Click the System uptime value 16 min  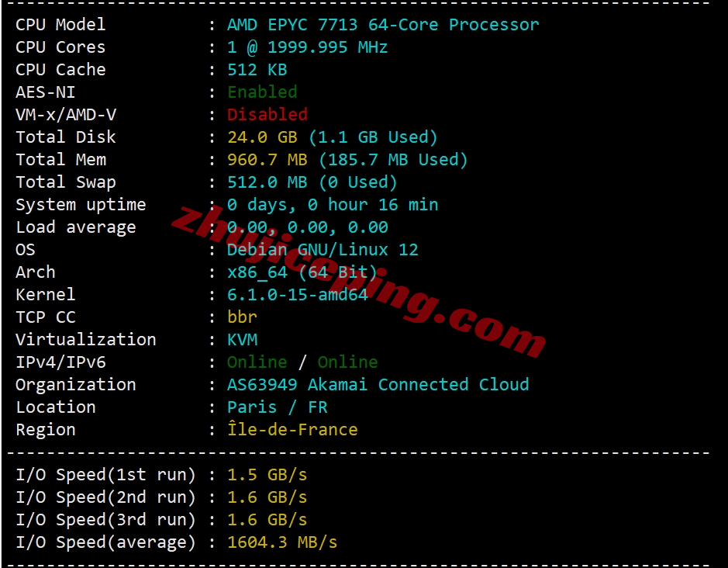(x=408, y=205)
